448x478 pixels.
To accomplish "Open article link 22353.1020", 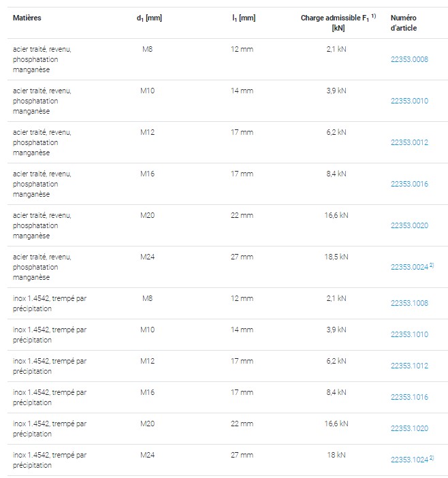I will coord(409,428).
